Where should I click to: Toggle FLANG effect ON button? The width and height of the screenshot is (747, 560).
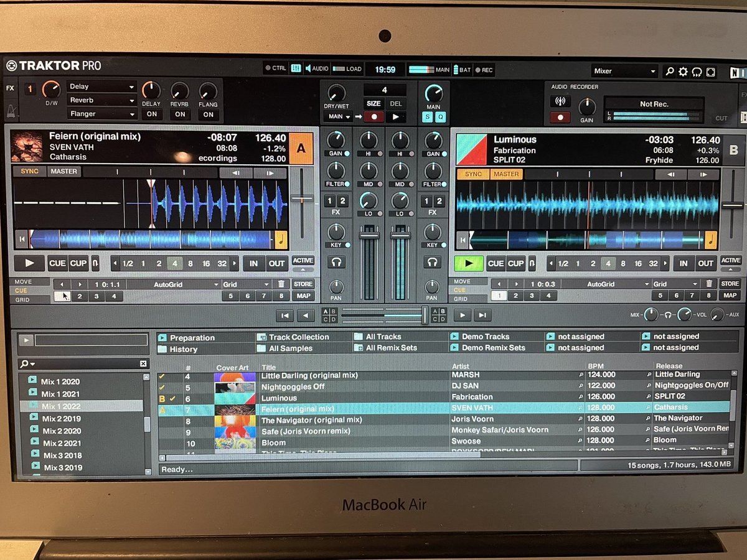[209, 114]
